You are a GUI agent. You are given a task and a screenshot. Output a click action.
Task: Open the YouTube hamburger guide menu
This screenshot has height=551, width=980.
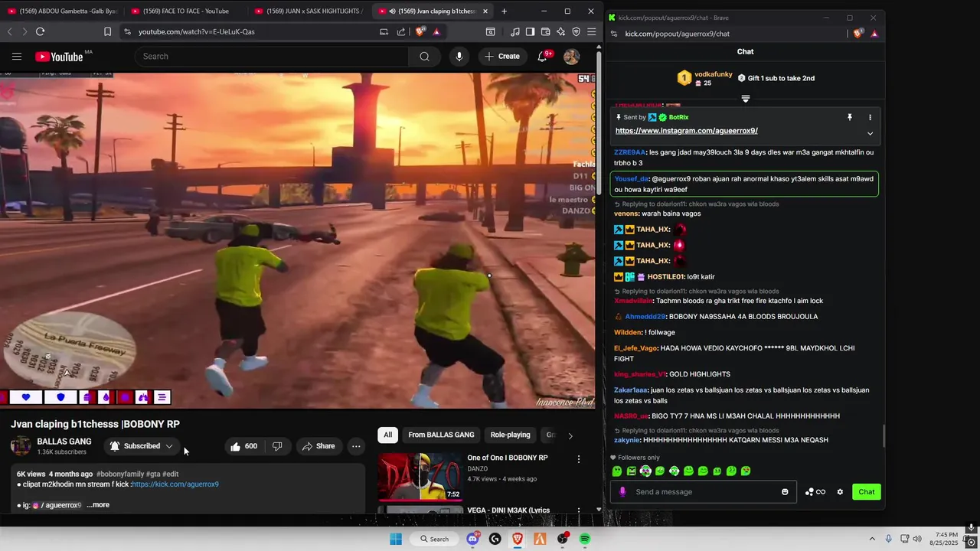click(17, 56)
